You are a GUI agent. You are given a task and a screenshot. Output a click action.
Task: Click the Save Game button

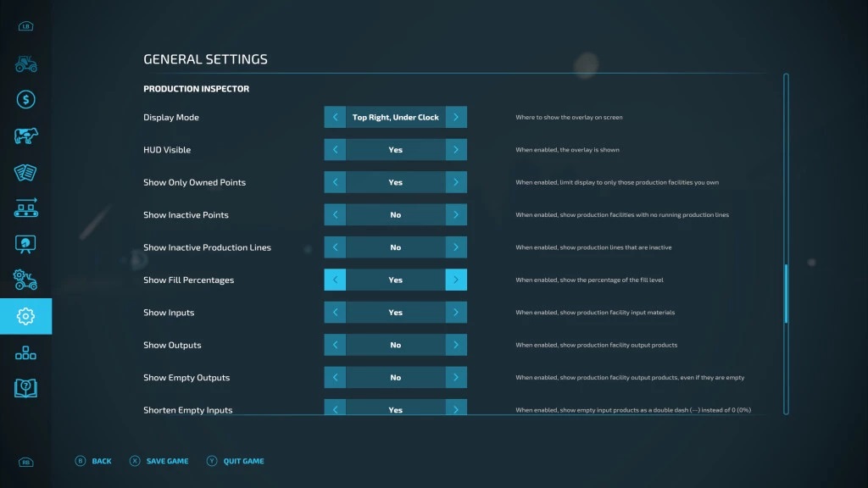(x=161, y=461)
